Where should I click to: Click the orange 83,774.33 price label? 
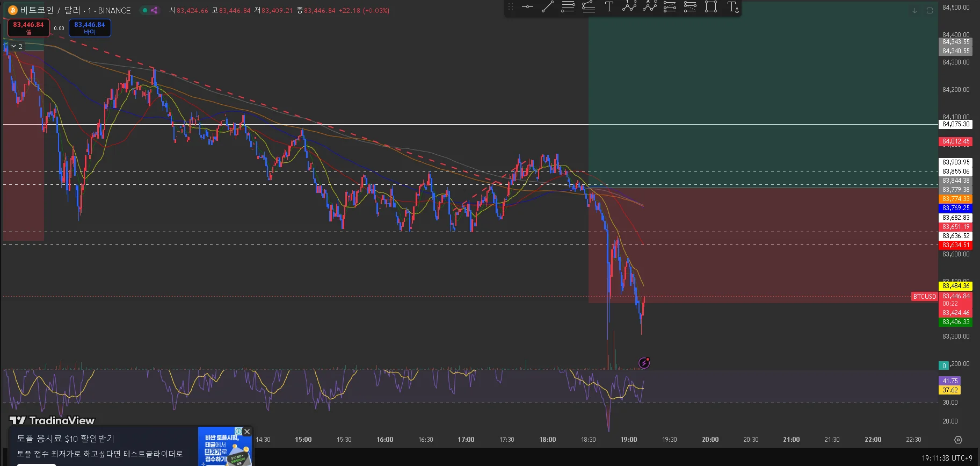point(956,199)
